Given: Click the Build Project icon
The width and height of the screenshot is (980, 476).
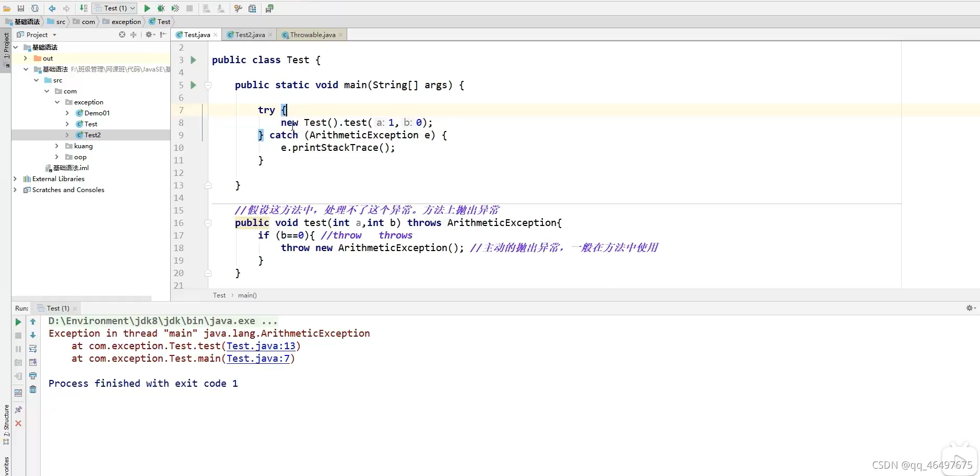Looking at the screenshot, I should coord(84,8).
